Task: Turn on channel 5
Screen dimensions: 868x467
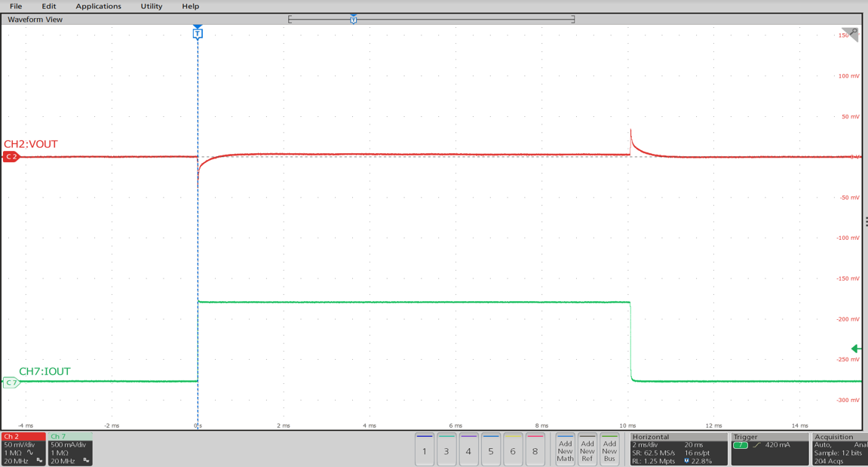Action: 490,449
